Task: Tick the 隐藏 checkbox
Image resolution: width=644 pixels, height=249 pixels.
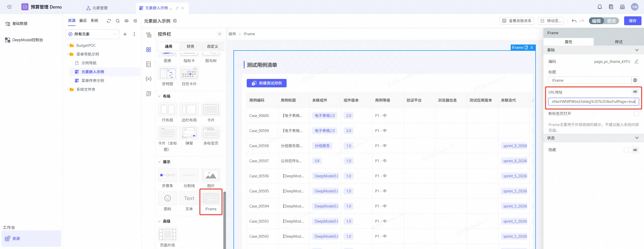Action: tap(626, 150)
